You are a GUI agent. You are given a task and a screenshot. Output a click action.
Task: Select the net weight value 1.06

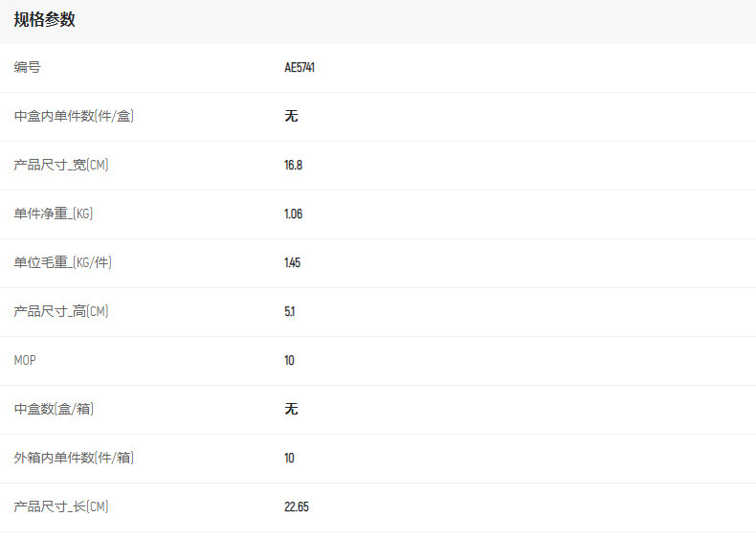point(293,214)
